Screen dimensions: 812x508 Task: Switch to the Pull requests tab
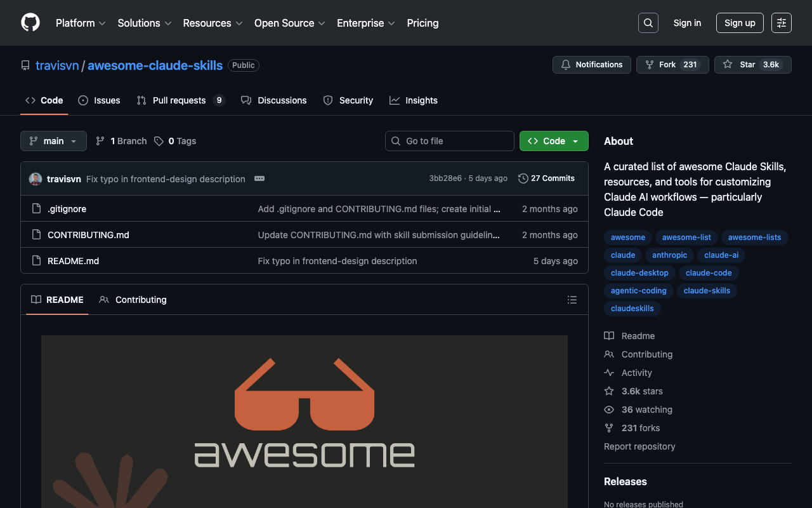pos(180,100)
